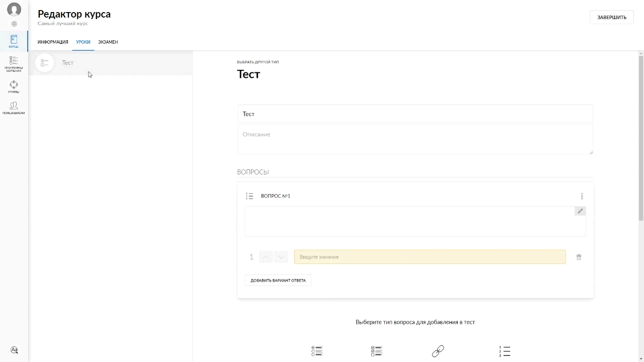Open the Пользователи section
Viewport: 644px width, 362px height.
pyautogui.click(x=14, y=108)
